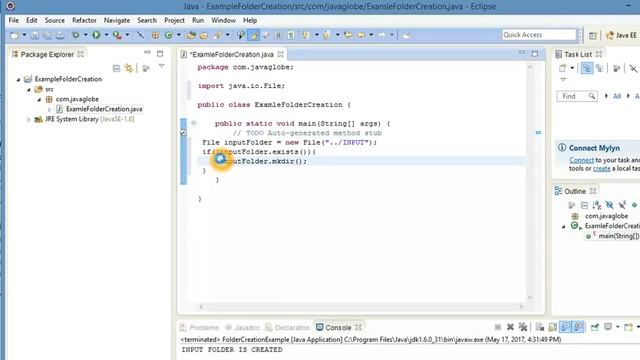Click the Save All toolbar icon
The height and width of the screenshot is (360, 640).
point(47,36)
